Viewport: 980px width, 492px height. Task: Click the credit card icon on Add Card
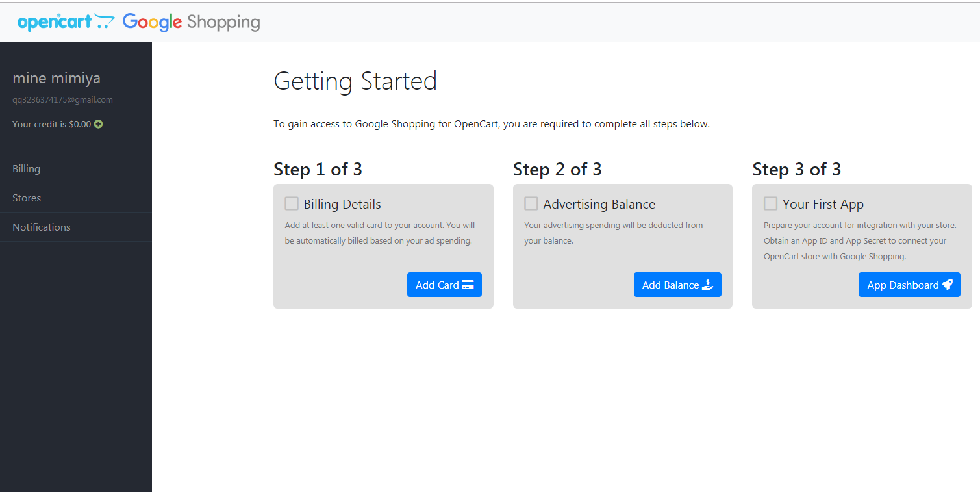(468, 285)
